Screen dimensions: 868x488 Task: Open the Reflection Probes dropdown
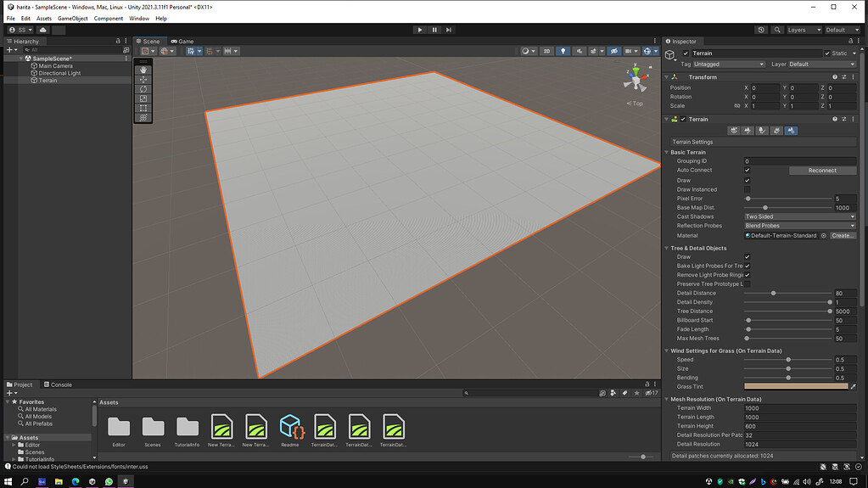[x=800, y=226]
